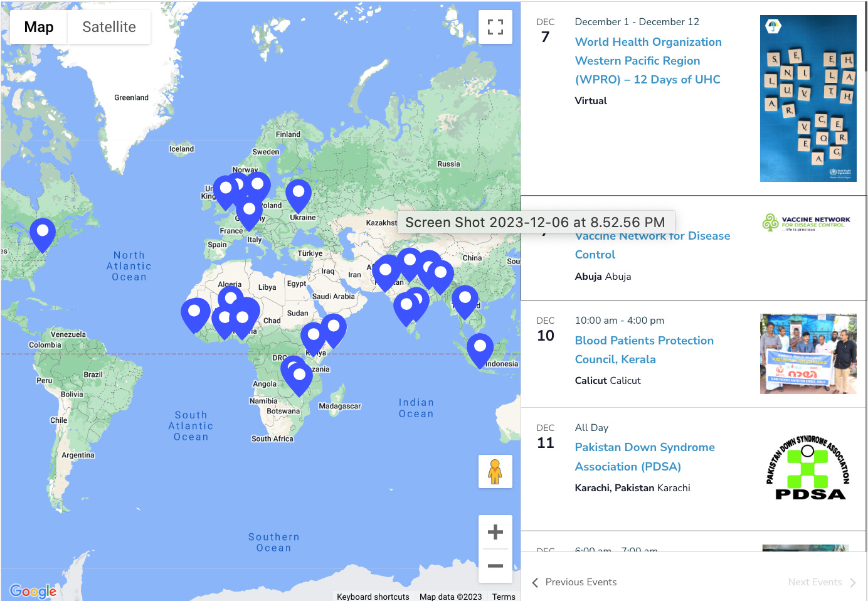Select the Street View pegman icon
Screen dimensions: 868x601
click(x=495, y=472)
